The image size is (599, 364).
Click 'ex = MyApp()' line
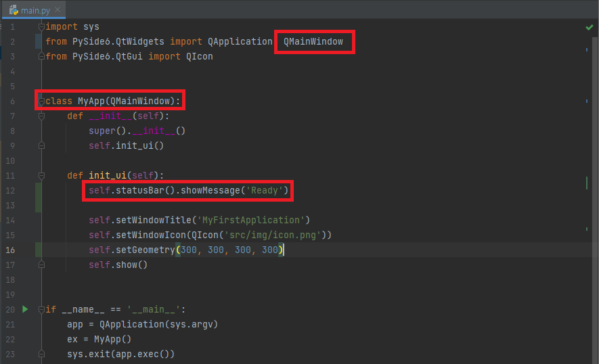pyautogui.click(x=99, y=340)
